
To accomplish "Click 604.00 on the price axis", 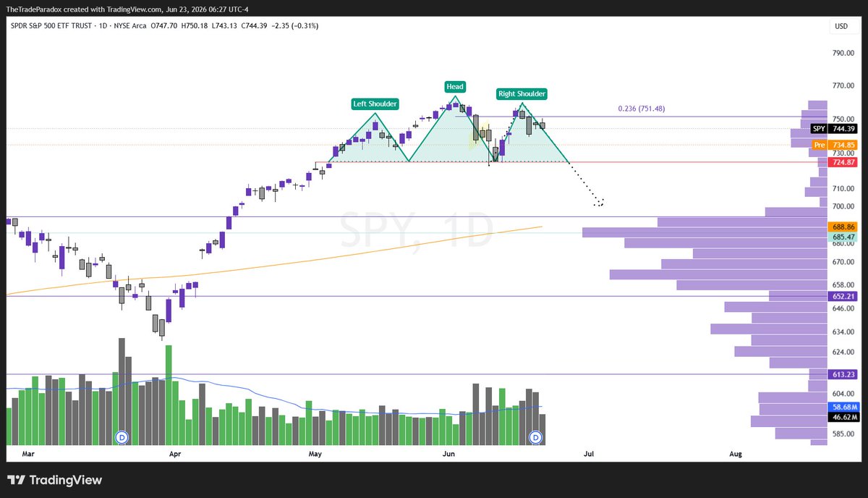I will tap(843, 393).
